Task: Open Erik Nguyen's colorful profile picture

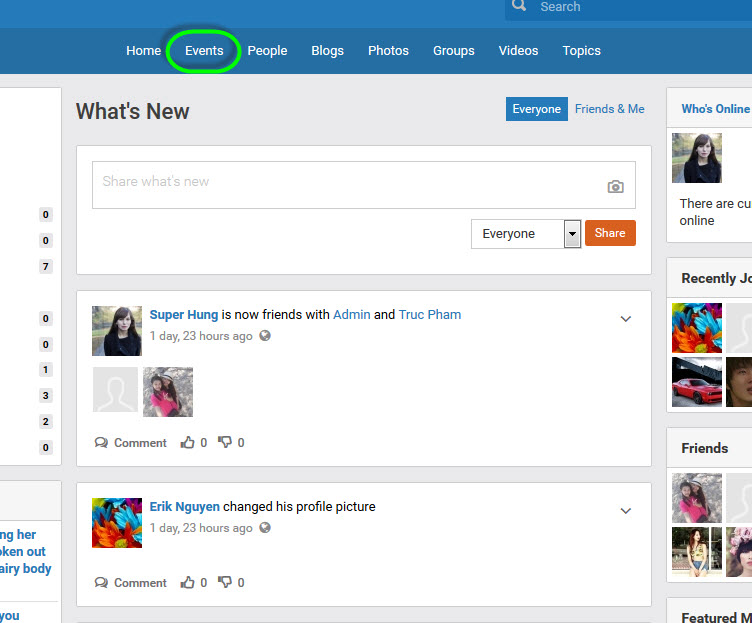Action: tap(117, 523)
